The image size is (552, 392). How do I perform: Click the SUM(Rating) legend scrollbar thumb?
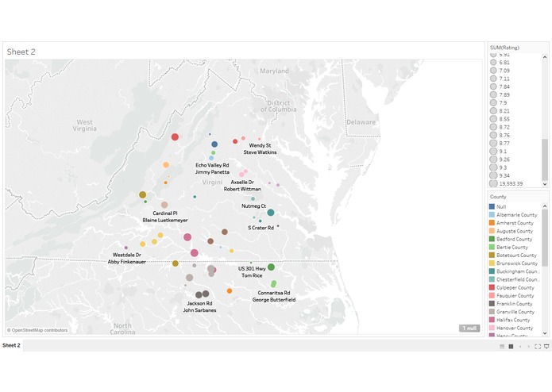[x=545, y=159]
